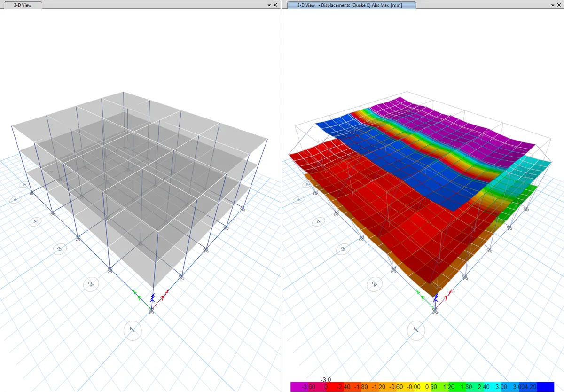Click grid bubble labeled 4 in right view
This screenshot has height=392, width=564.
(x=318, y=221)
